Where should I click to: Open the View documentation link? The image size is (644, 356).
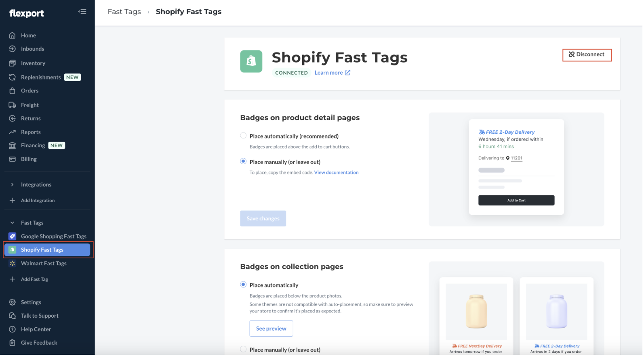(x=336, y=172)
